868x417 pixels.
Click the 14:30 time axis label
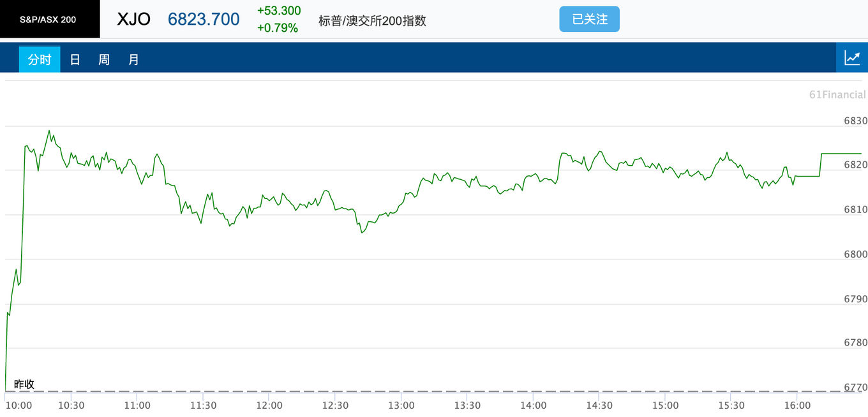coord(599,406)
